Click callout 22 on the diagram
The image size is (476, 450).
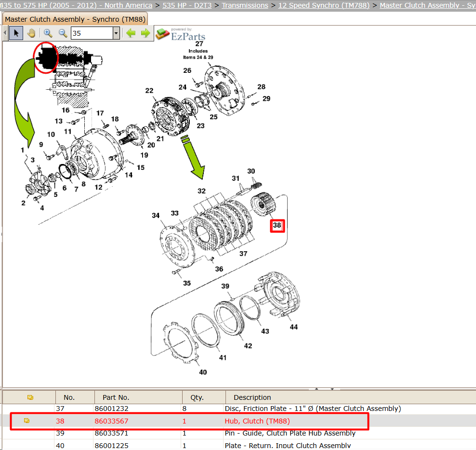(149, 91)
